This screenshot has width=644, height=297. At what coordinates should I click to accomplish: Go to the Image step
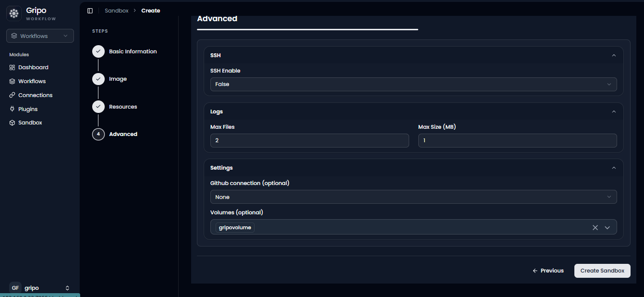pos(118,79)
